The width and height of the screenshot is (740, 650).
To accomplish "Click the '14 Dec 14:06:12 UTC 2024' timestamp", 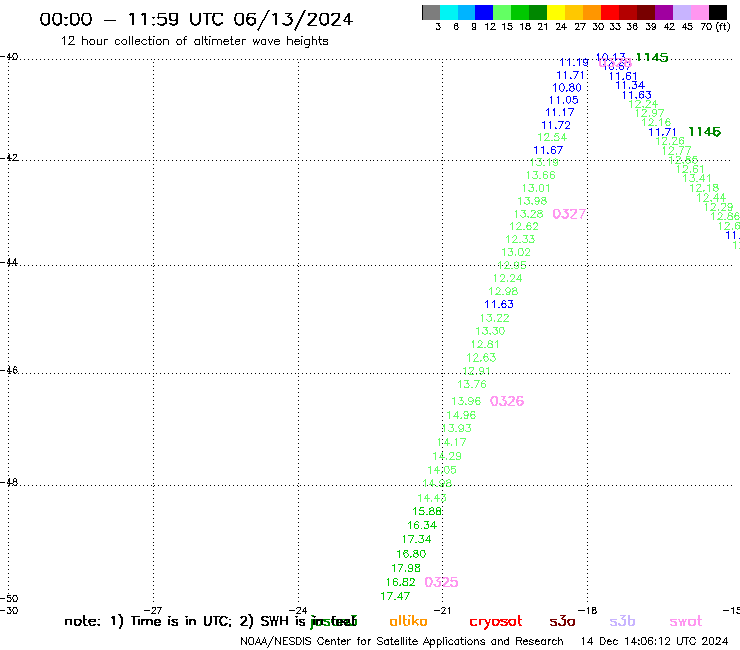I will coord(654,641).
